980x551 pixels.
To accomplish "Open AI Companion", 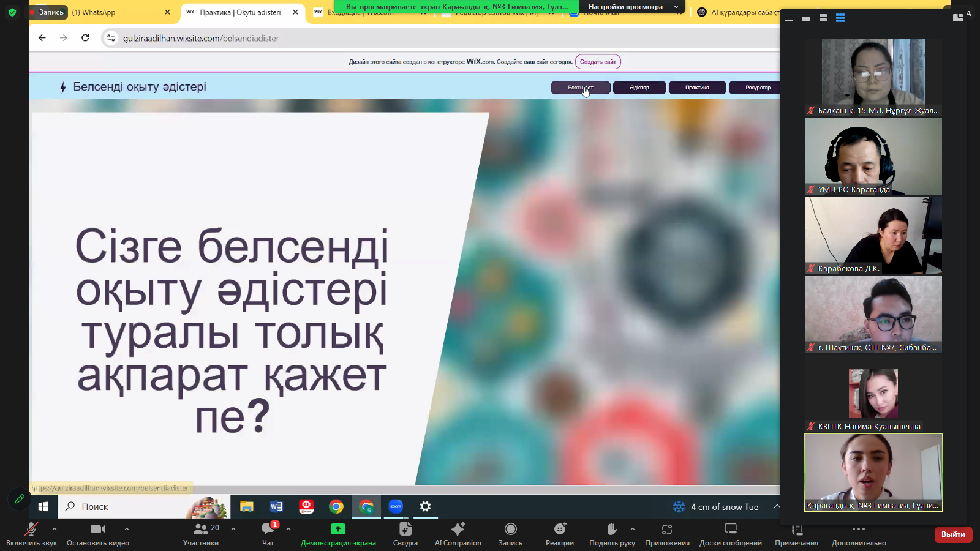I will tap(458, 533).
